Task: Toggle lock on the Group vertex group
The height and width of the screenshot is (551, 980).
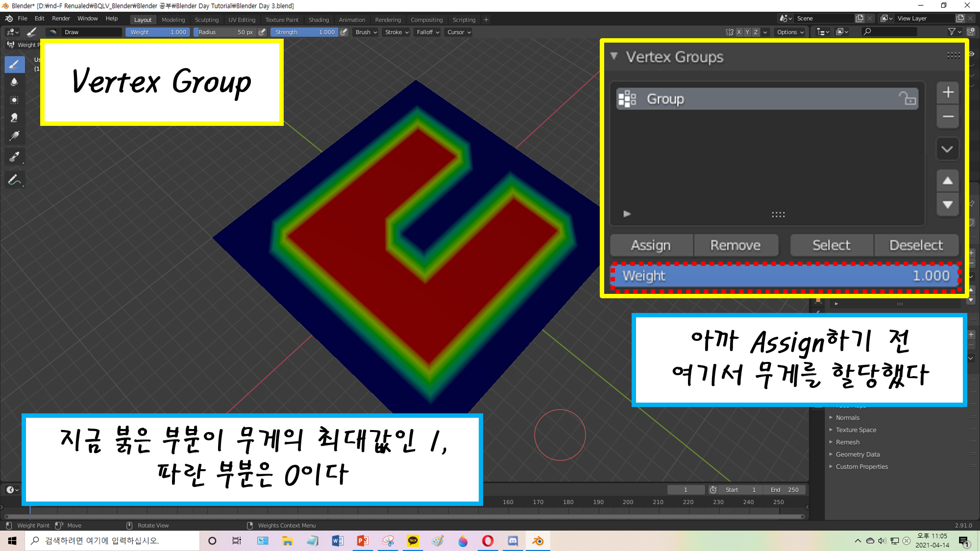Action: coord(907,98)
